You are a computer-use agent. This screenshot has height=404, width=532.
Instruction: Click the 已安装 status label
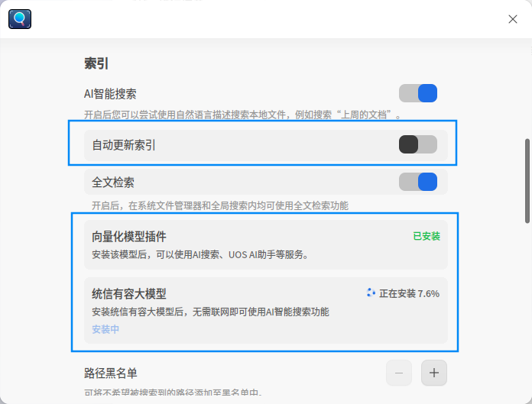point(427,236)
